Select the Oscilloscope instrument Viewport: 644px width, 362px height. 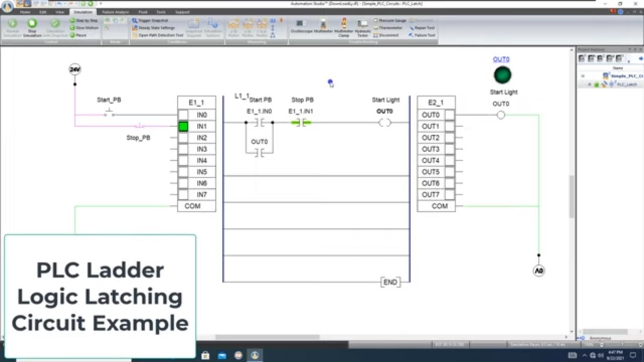pyautogui.click(x=301, y=26)
